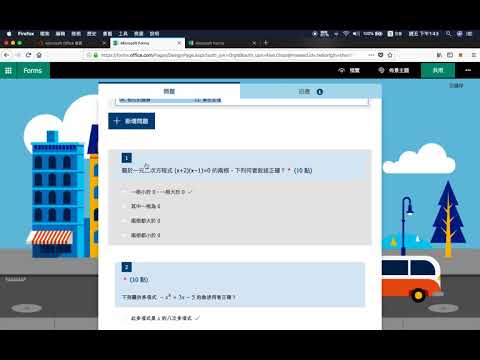480x360 pixels.
Task: Select option 其中一根為 0 radio
Action: point(125,206)
